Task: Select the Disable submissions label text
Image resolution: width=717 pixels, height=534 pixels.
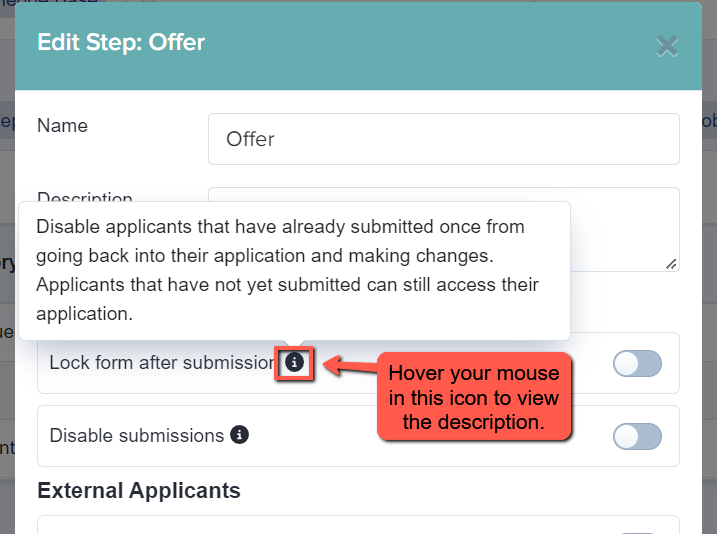Action: (137, 436)
